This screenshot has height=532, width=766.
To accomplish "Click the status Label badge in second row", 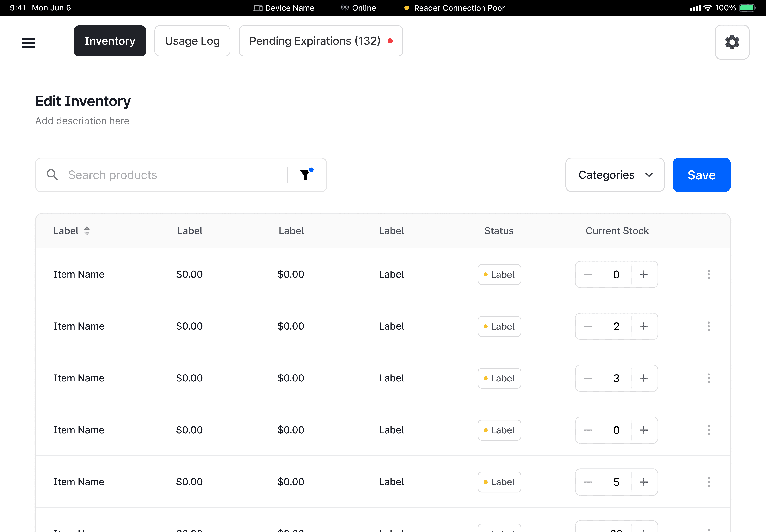I will pos(499,326).
